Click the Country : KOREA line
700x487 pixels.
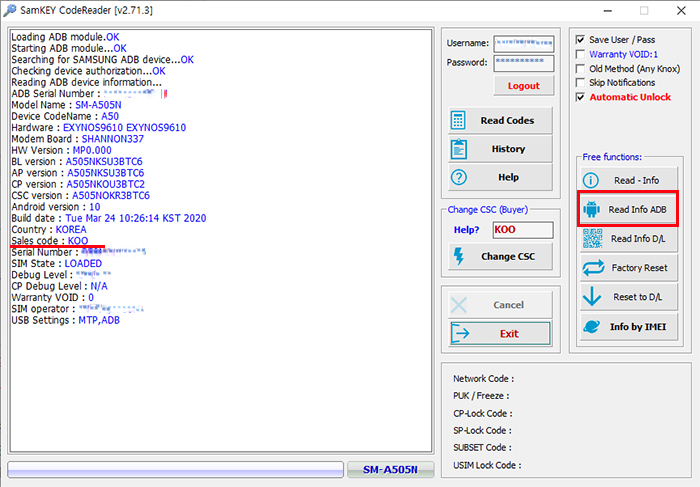(x=49, y=229)
